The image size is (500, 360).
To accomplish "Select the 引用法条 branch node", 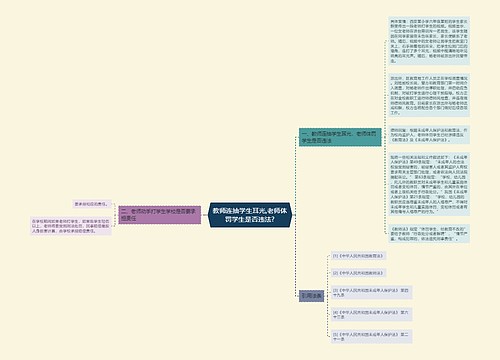I will point(311,296).
